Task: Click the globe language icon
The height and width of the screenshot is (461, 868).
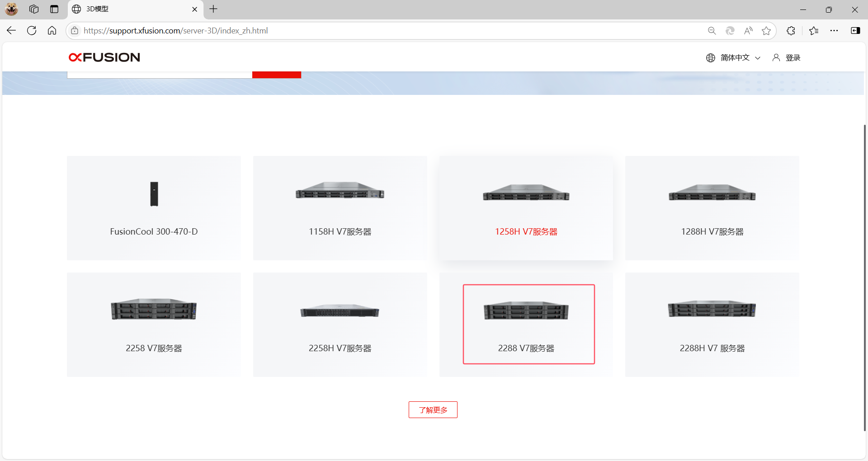Action: (x=711, y=58)
